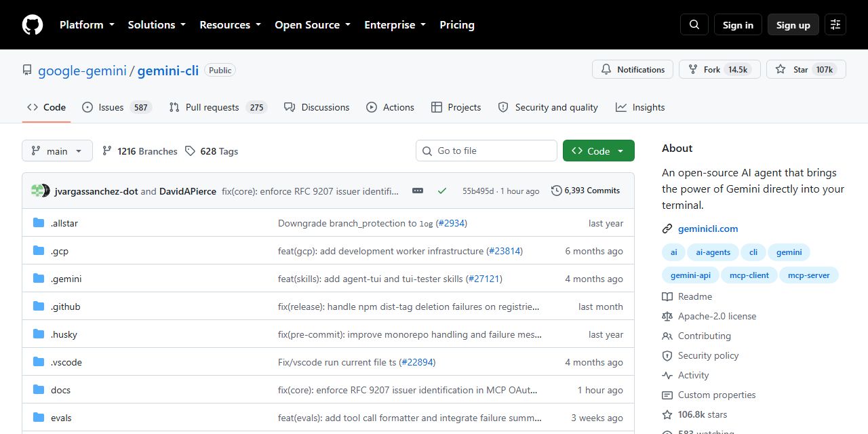
Task: Open gemini-cli repository name link
Action: click(168, 70)
